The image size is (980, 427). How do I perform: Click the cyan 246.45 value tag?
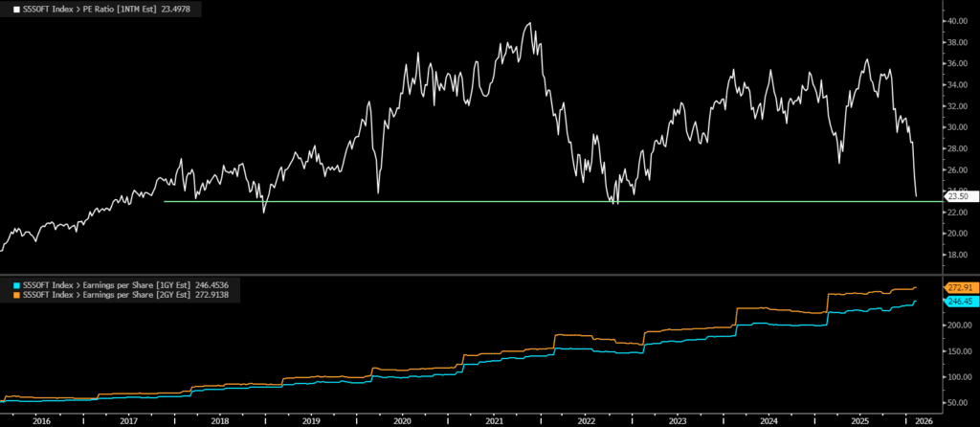pos(960,302)
